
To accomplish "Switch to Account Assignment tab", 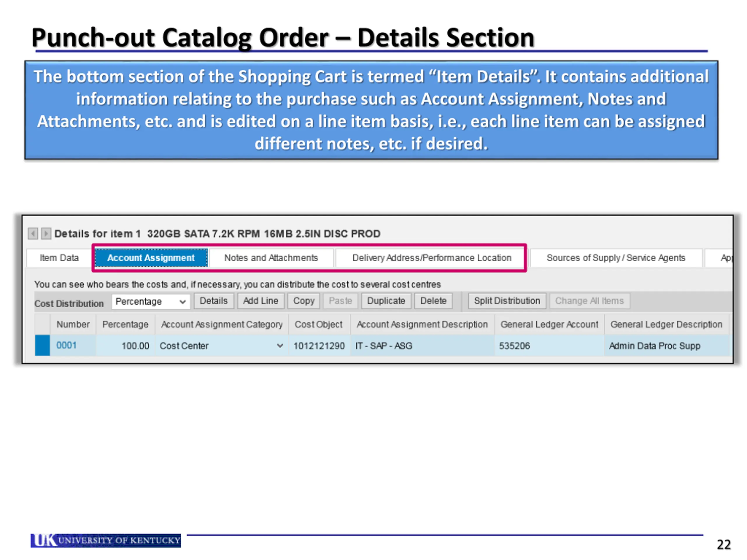I will point(151,258).
